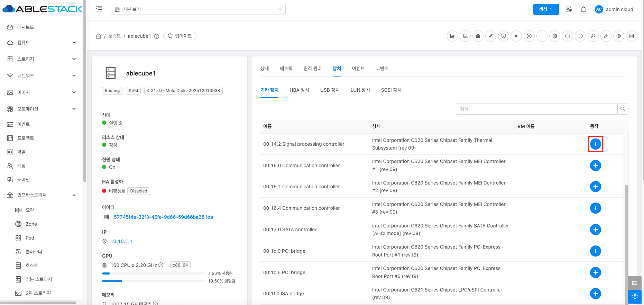
Task: Click the eye icon in host toolbar
Action: coord(619,36)
